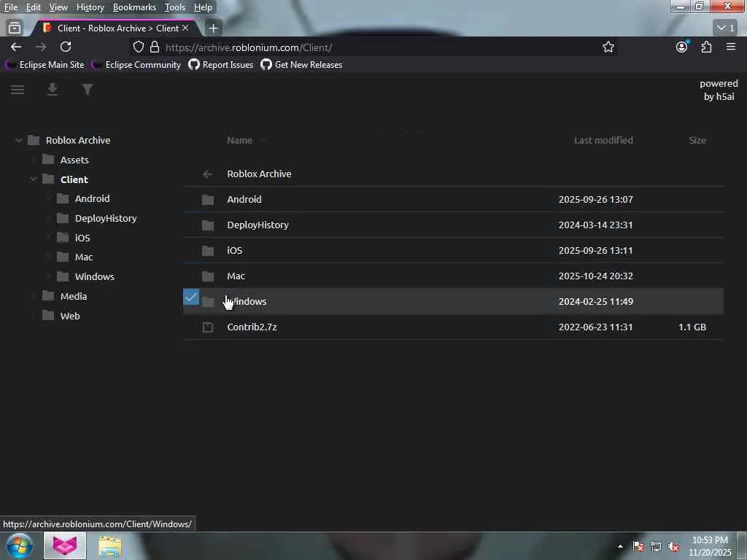Open the View menu
The height and width of the screenshot is (560, 747).
click(58, 7)
